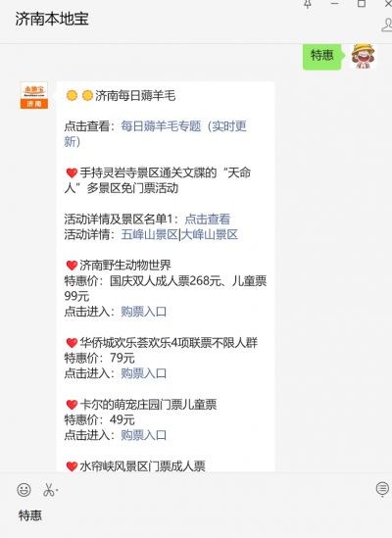
Task: Open chat history bubble icon
Action: coord(382,490)
